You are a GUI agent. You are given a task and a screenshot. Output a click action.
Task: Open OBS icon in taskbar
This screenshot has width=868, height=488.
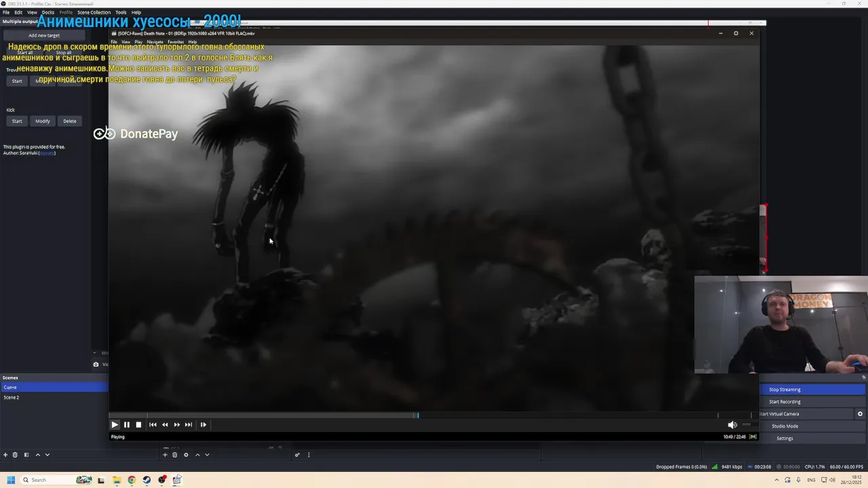pyautogui.click(x=162, y=480)
